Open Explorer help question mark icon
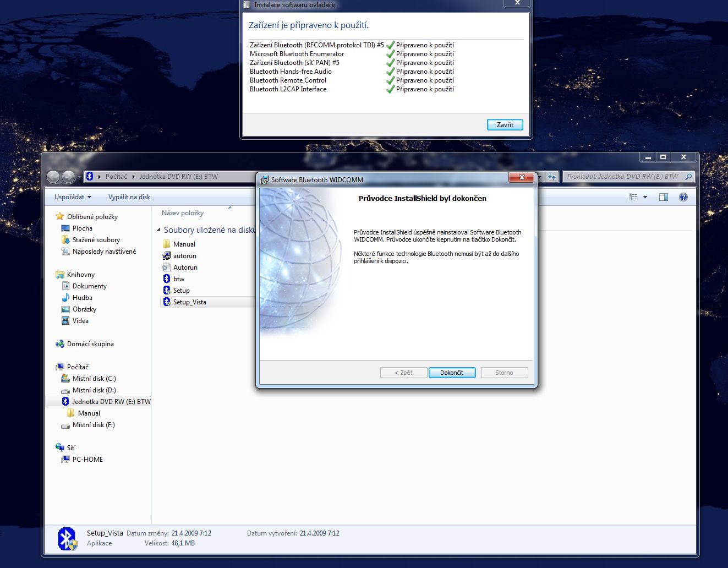Image resolution: width=728 pixels, height=568 pixels. (x=683, y=197)
